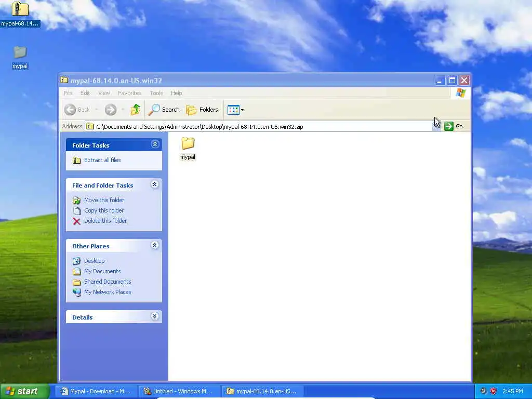This screenshot has width=532, height=399.
Task: Open the View menu
Action: [x=104, y=93]
